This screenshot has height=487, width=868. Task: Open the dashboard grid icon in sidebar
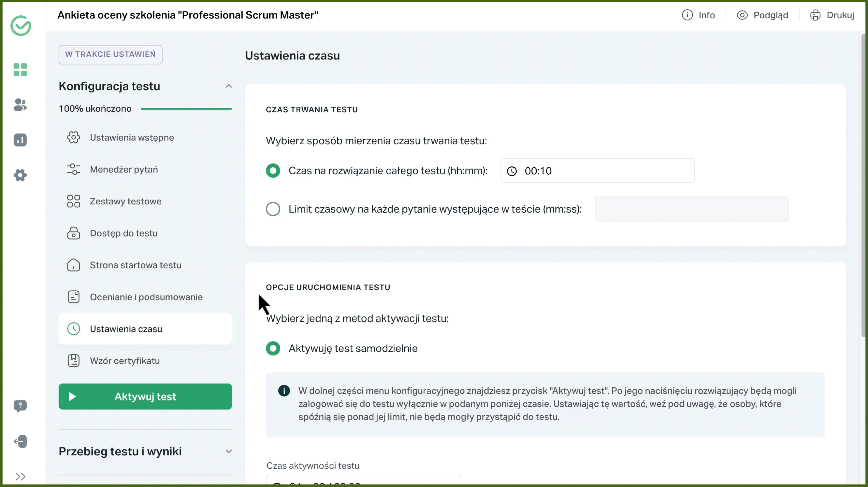pos(20,70)
